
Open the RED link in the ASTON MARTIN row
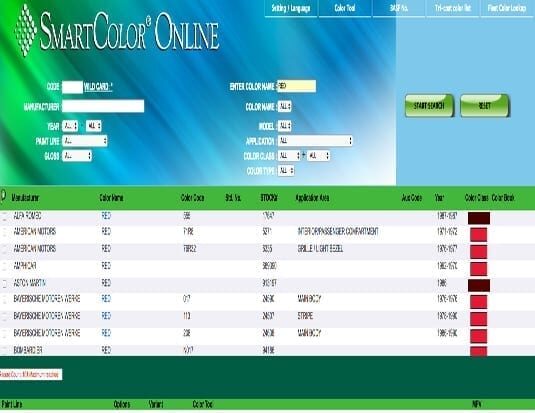106,283
